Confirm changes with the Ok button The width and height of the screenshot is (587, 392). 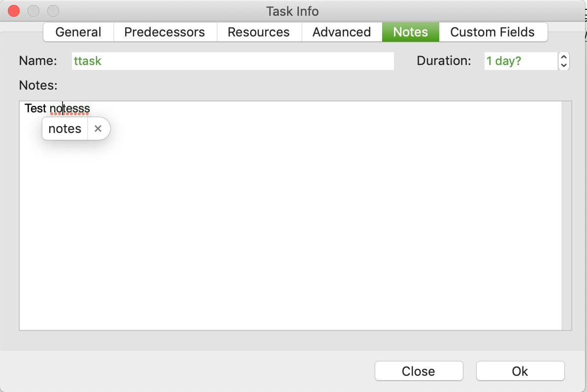[520, 371]
